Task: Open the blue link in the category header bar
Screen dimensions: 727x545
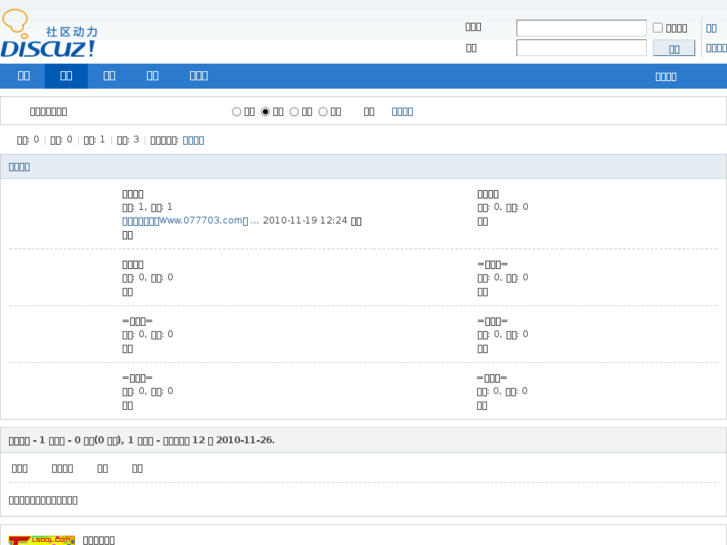Action: pos(19,167)
